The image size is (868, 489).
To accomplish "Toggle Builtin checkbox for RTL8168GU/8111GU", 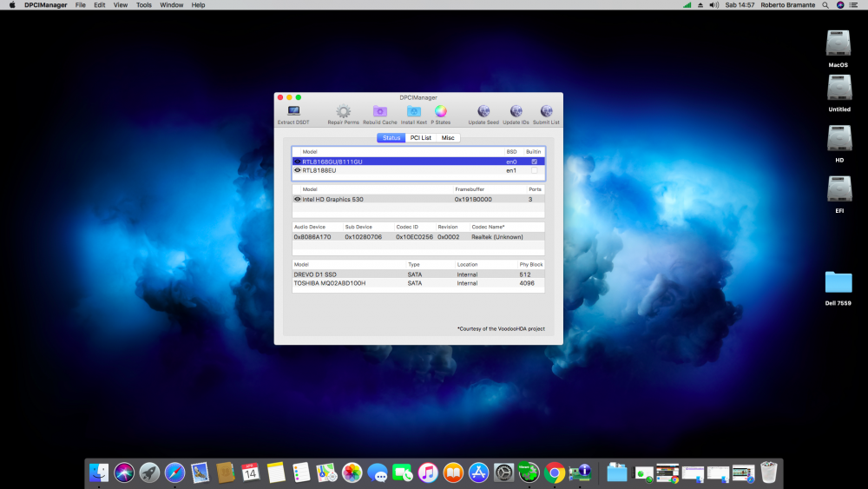I will point(534,162).
